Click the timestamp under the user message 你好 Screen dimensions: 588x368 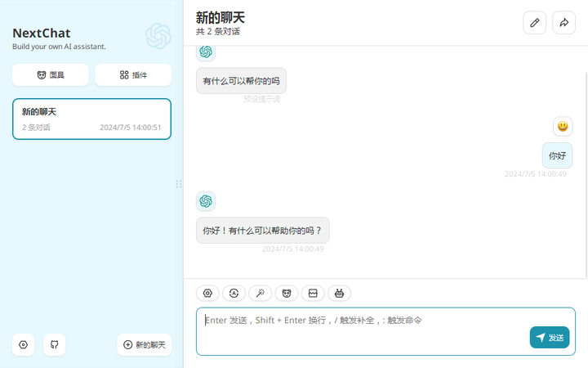[x=536, y=174]
